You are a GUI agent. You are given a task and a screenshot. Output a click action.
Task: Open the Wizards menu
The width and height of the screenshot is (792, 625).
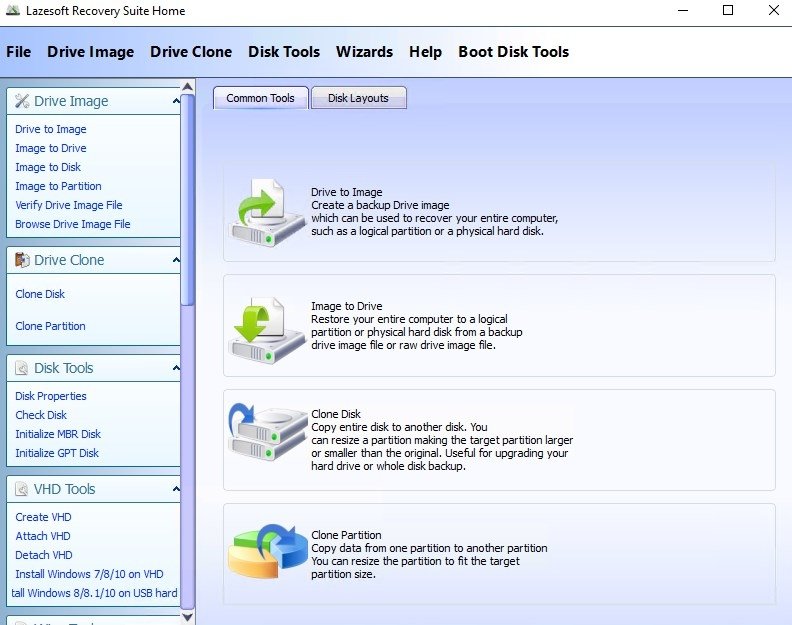point(364,52)
